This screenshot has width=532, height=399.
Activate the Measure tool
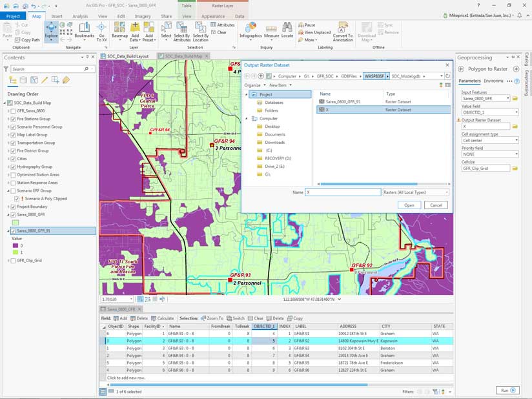[x=271, y=30]
